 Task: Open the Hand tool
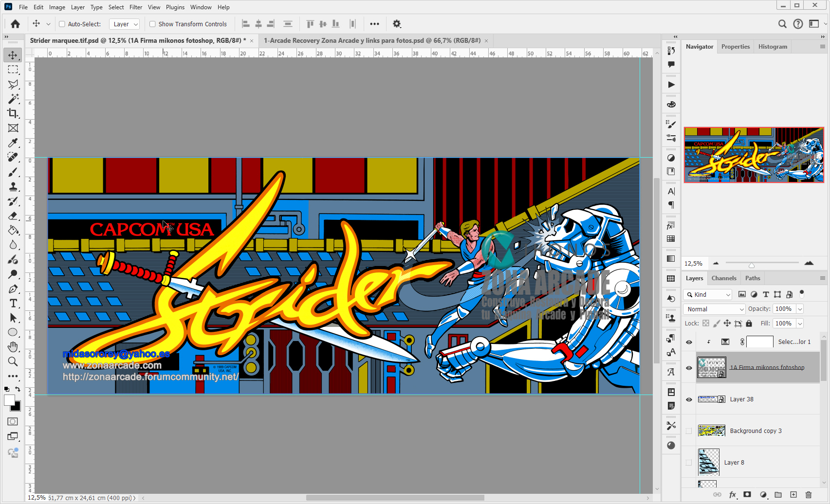click(x=13, y=347)
